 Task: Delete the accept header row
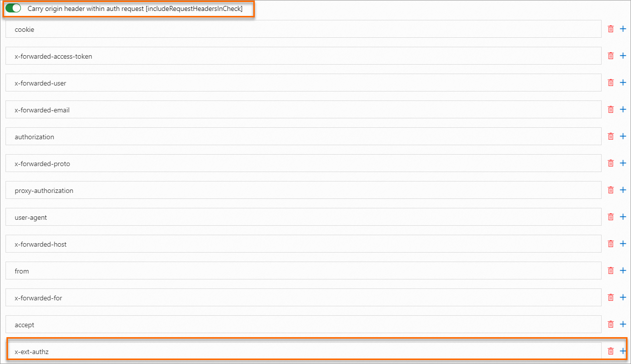click(611, 324)
